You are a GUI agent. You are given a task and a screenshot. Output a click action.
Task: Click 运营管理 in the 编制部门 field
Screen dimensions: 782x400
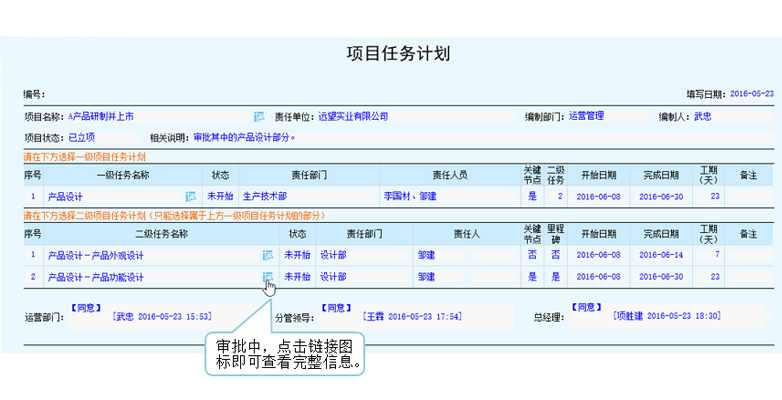tap(586, 117)
